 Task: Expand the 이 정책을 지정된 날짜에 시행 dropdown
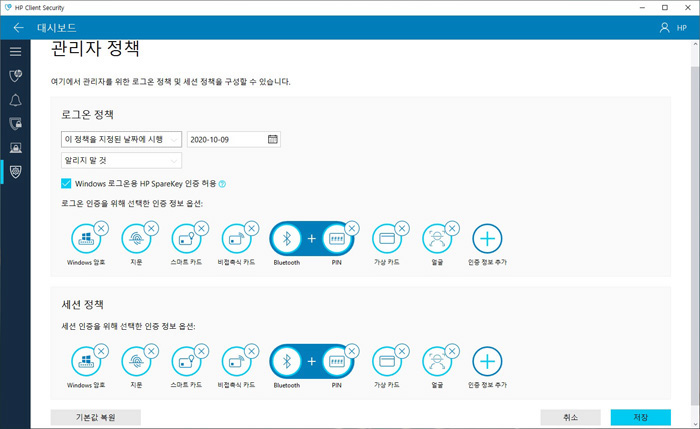click(121, 139)
